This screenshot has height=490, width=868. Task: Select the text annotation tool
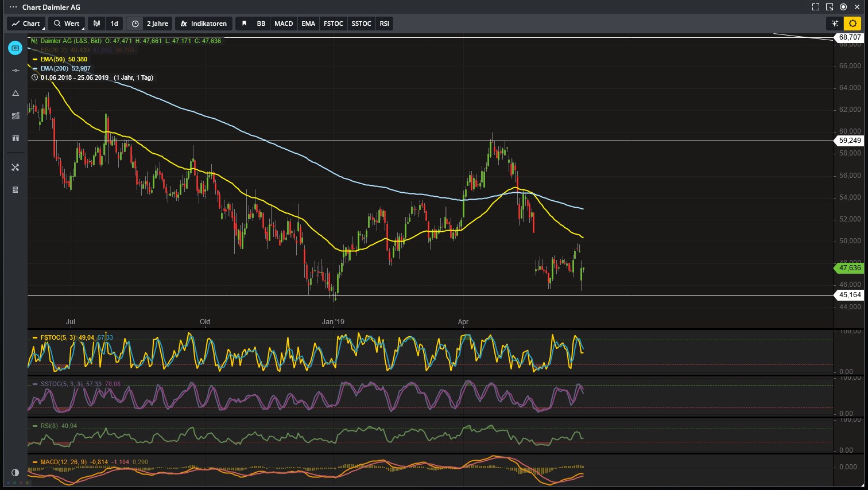click(15, 138)
